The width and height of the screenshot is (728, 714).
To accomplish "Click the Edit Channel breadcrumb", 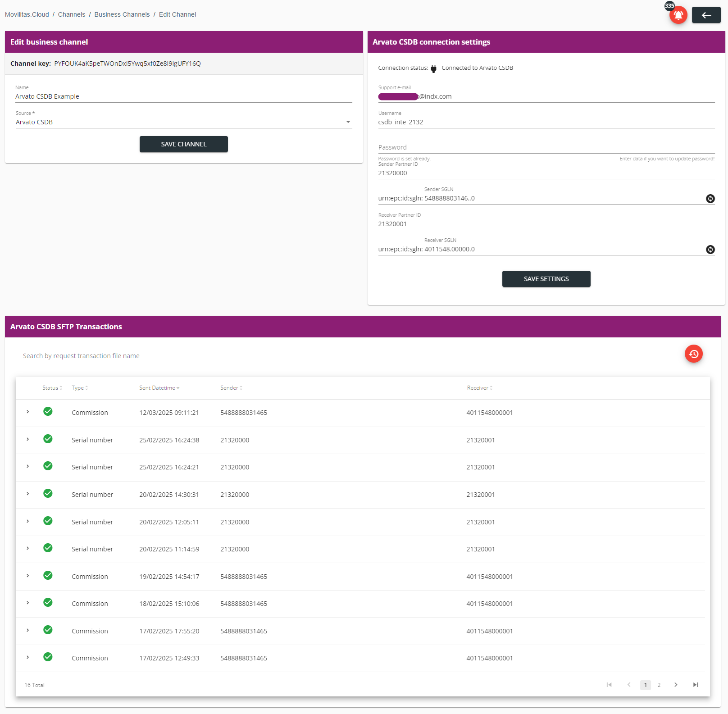I will click(x=177, y=14).
